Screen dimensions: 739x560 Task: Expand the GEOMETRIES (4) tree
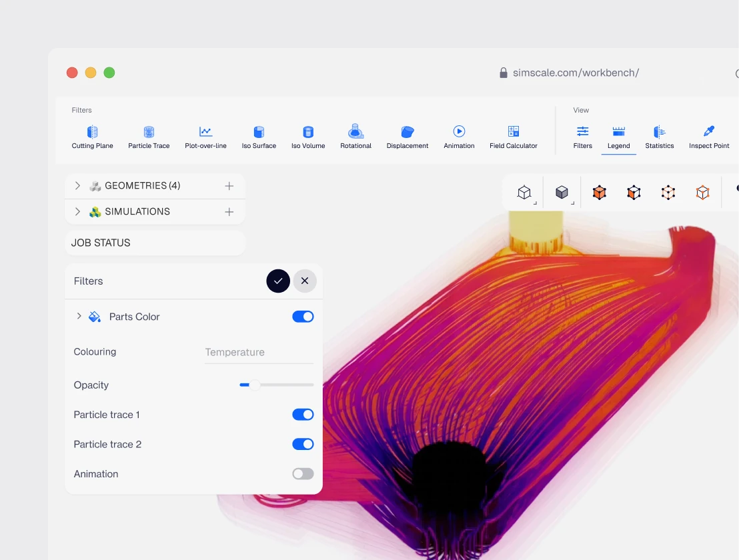tap(78, 185)
